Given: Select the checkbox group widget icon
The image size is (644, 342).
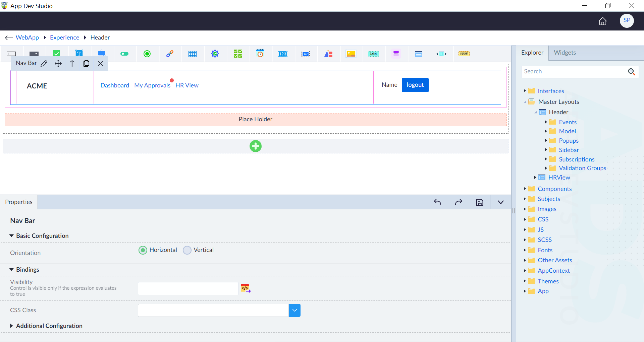Looking at the screenshot, I should [x=238, y=54].
